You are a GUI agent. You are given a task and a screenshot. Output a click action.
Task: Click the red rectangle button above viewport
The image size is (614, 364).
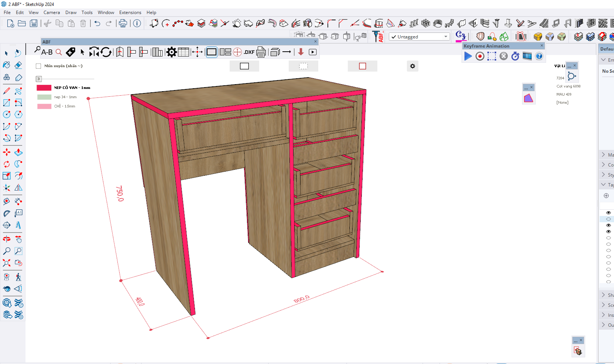[x=362, y=66]
